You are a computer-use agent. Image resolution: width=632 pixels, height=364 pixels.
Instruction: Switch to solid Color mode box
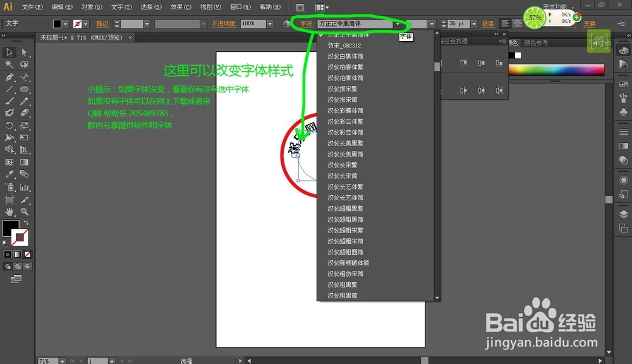click(x=7, y=254)
